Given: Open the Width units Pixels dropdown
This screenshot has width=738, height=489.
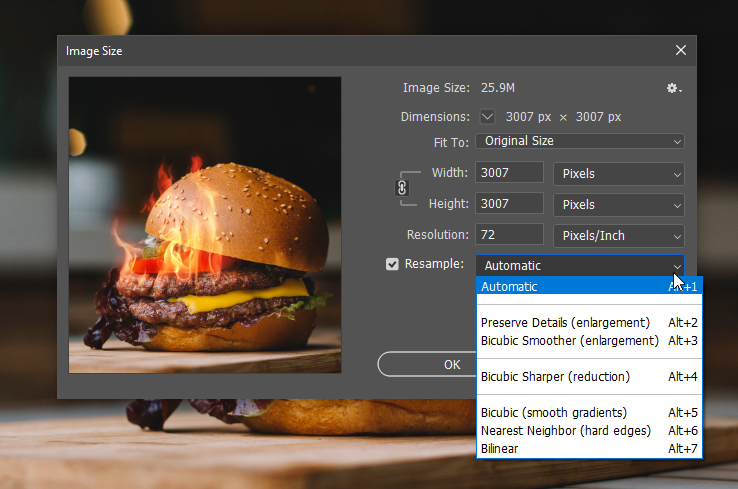Looking at the screenshot, I should pyautogui.click(x=618, y=174).
